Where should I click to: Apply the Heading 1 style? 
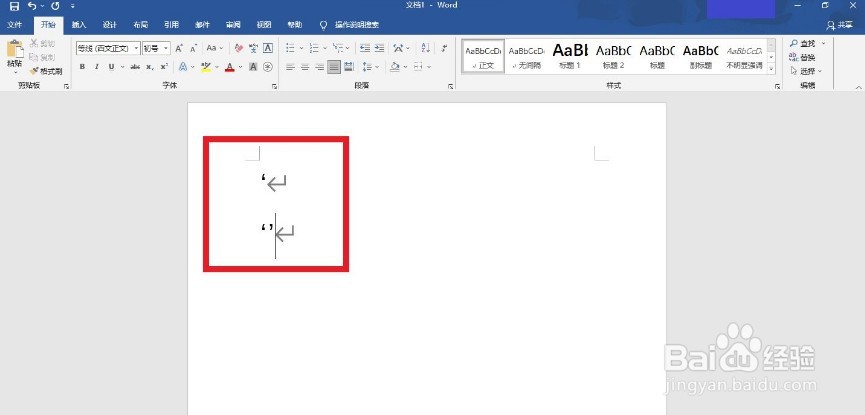click(570, 56)
